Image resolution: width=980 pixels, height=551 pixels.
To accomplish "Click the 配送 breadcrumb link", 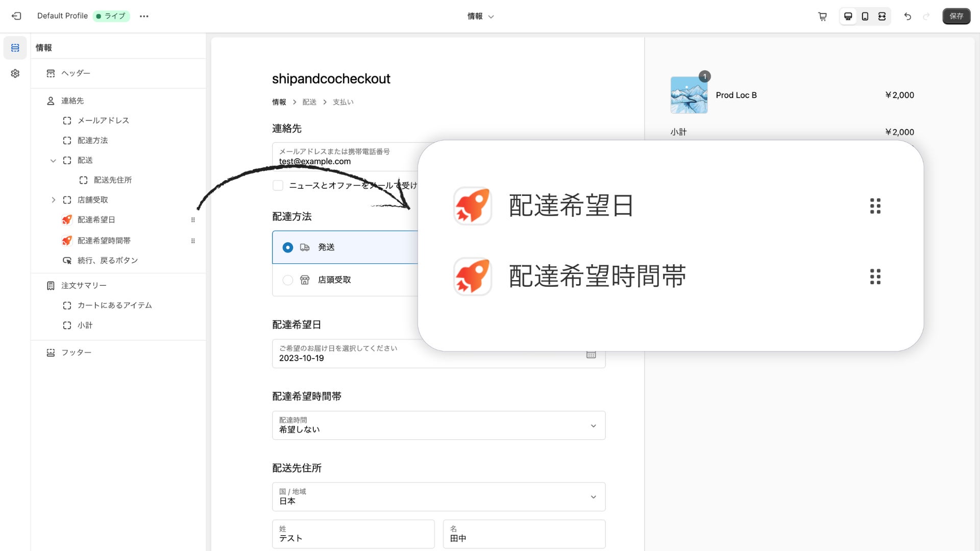I will pyautogui.click(x=309, y=102).
